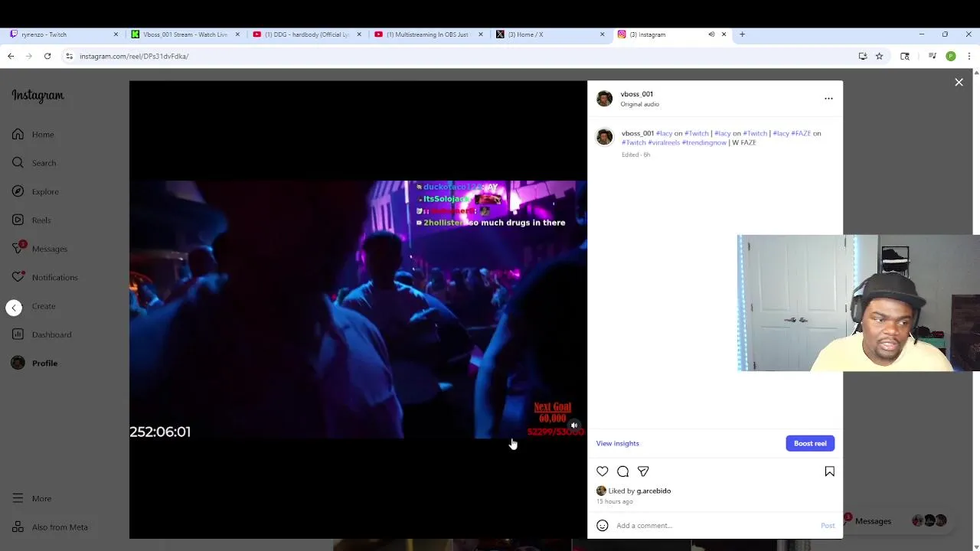The height and width of the screenshot is (551, 980).
Task: Open Instagram Home from the sidebar
Action: coord(33,135)
